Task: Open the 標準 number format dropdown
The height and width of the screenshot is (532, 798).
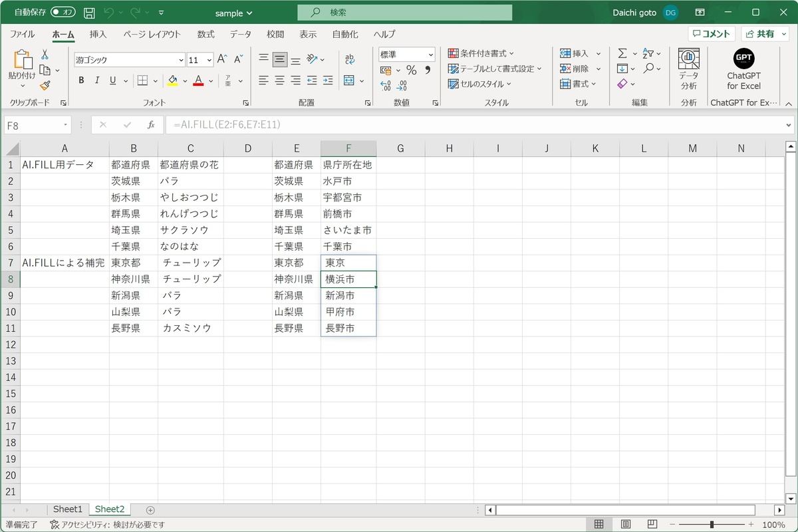Action: point(431,55)
